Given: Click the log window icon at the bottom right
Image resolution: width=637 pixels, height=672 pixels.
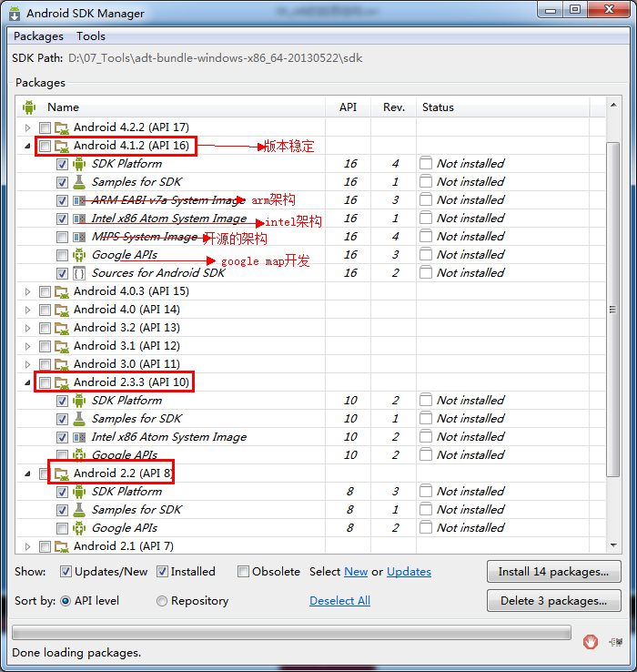Looking at the screenshot, I should tap(616, 642).
